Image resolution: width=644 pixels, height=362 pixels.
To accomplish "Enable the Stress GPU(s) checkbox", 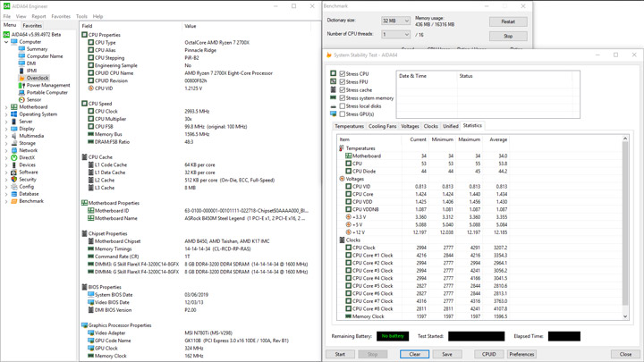I will [x=342, y=114].
